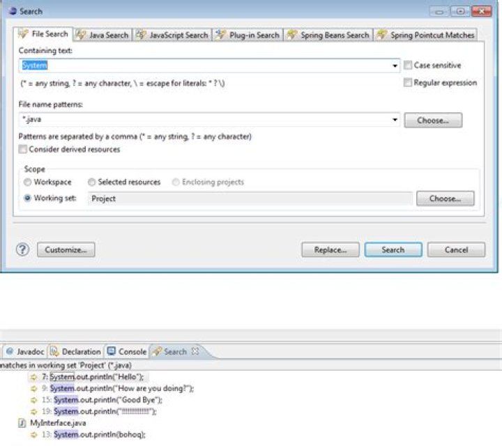Open the Declaration view tab

point(76,352)
